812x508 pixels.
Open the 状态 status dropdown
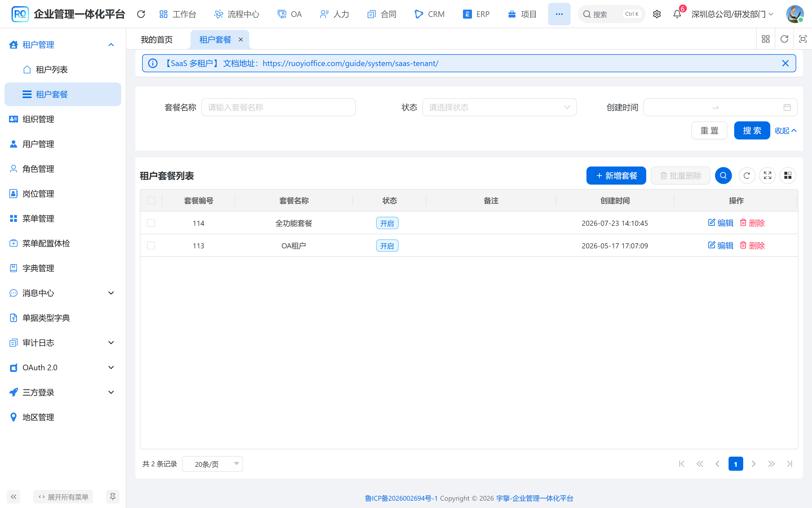point(499,107)
